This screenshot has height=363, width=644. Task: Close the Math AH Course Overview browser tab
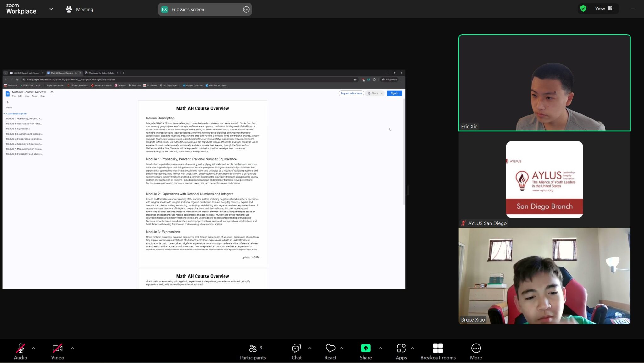click(80, 73)
